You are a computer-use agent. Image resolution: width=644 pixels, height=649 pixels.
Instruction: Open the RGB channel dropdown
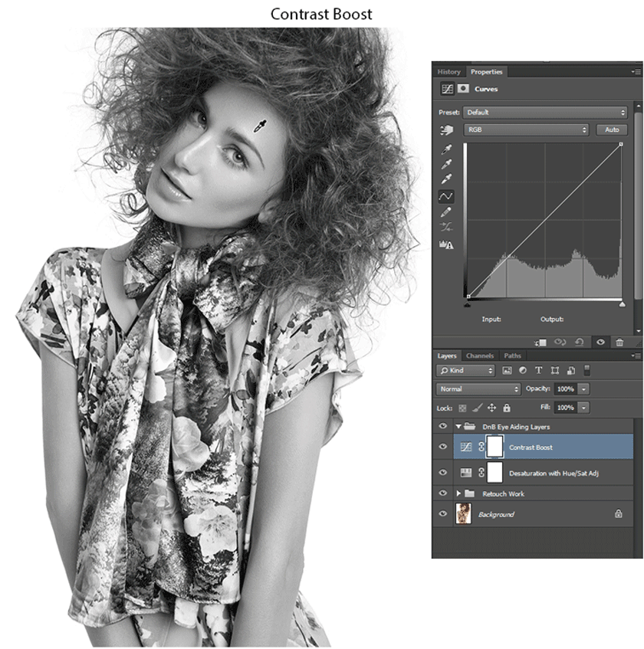[x=526, y=129]
